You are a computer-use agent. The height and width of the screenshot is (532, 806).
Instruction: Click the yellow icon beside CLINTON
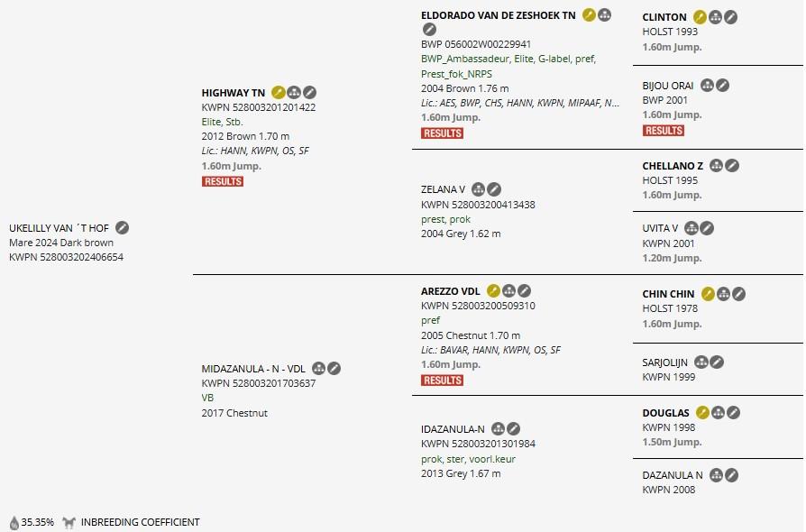coord(700,17)
